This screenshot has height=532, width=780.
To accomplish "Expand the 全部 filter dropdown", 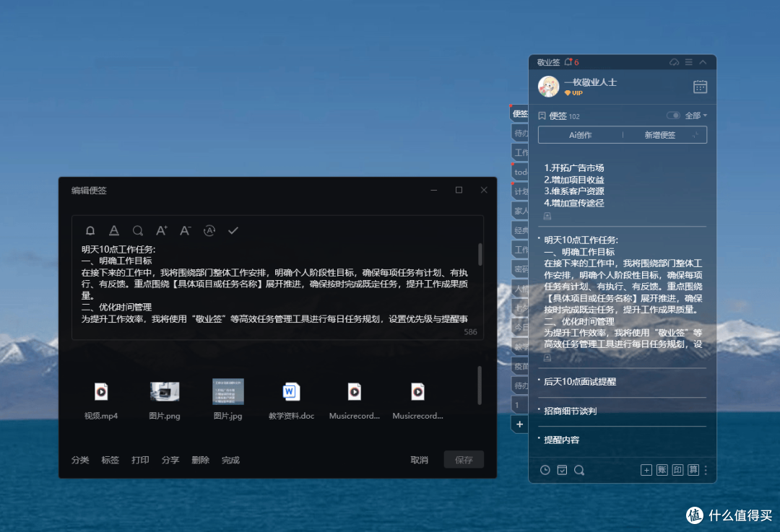I will tap(696, 115).
